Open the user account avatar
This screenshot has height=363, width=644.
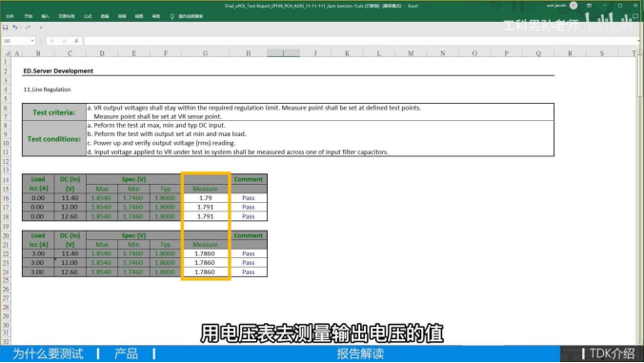(574, 6)
